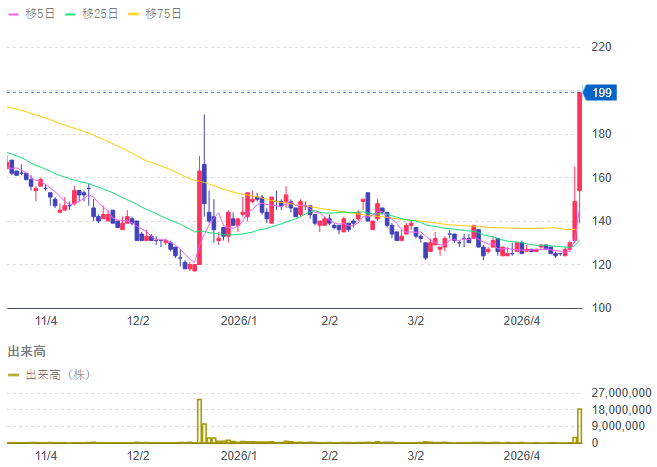The height and width of the screenshot is (467, 657).
Task: Toggle the 移25日 moving average legend
Action: click(x=91, y=14)
